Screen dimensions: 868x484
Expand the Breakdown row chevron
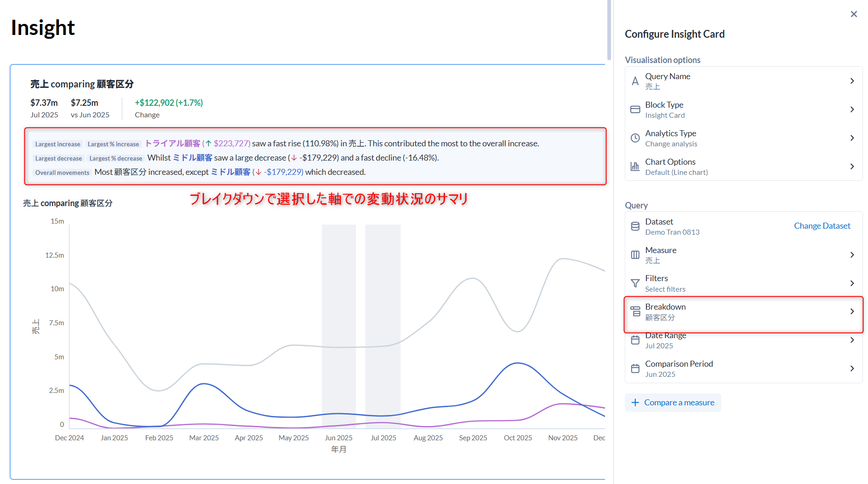pos(852,311)
